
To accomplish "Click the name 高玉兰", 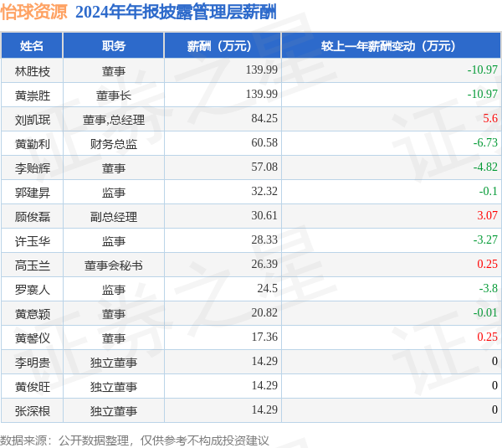I will click(x=33, y=265).
